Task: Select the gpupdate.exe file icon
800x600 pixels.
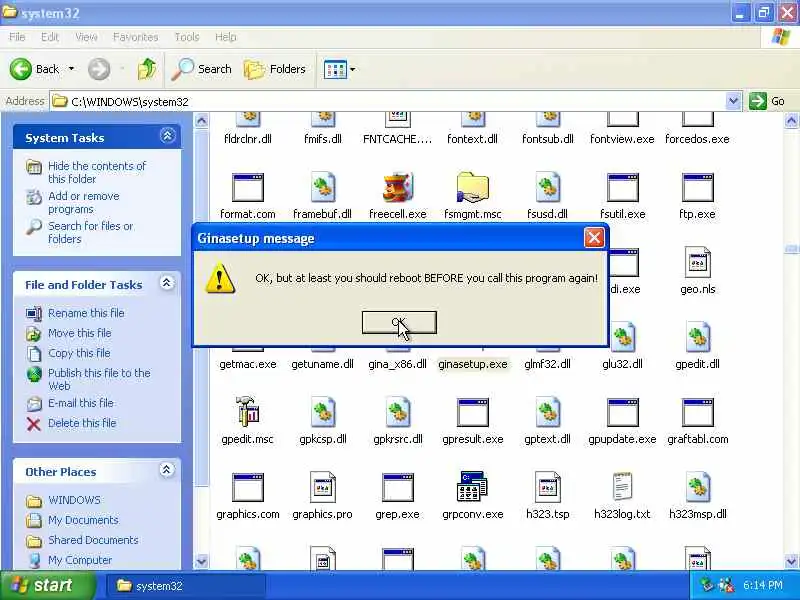Action: [622, 412]
